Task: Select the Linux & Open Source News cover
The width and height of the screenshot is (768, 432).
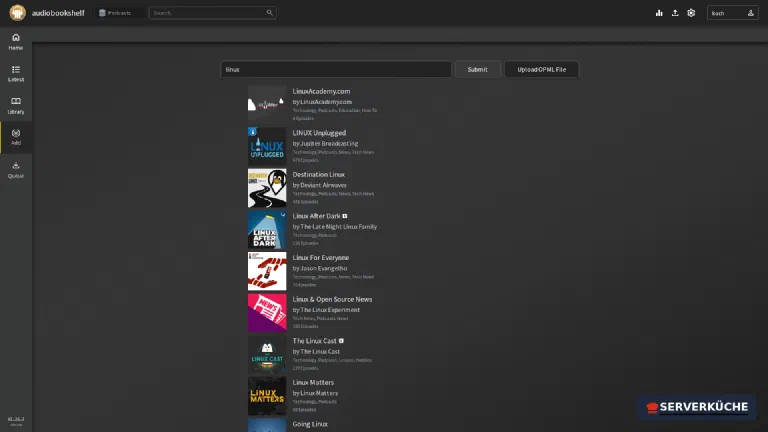Action: [x=267, y=313]
